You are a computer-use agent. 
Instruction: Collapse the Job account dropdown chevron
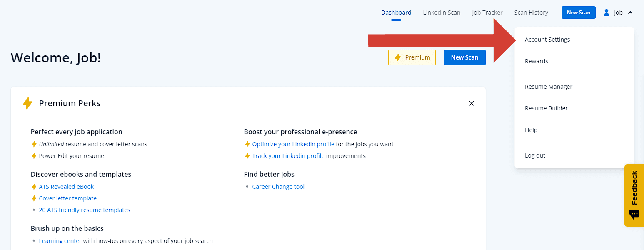pos(630,12)
